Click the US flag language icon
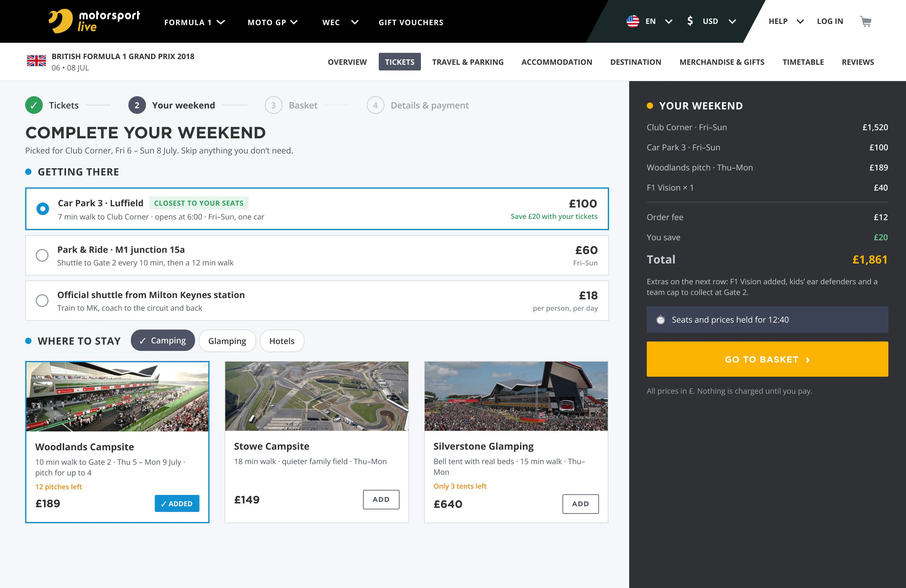The height and width of the screenshot is (588, 906). [633, 21]
